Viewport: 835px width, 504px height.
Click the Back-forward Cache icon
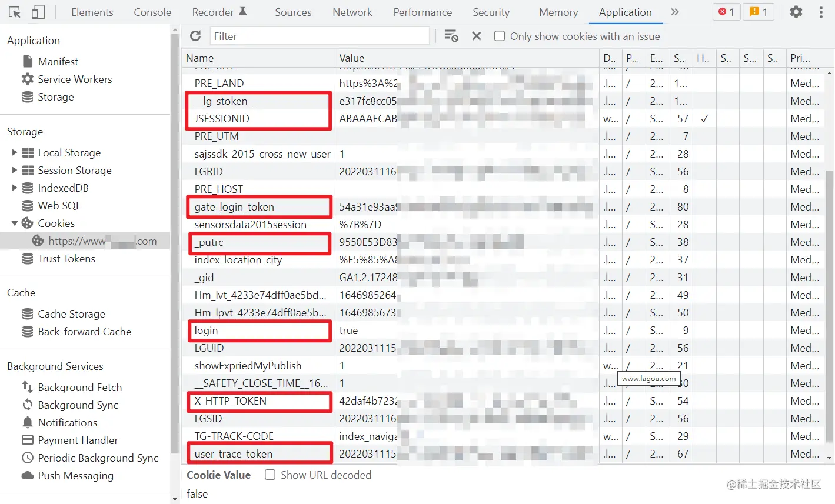pos(28,331)
